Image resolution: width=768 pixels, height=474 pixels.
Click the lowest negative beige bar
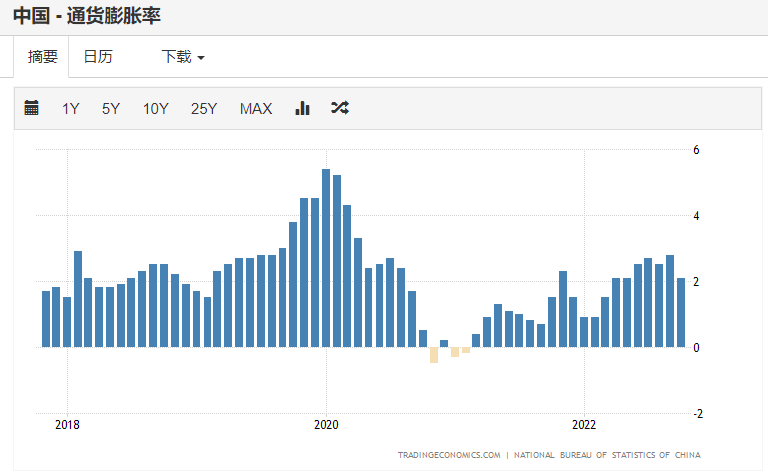point(434,354)
